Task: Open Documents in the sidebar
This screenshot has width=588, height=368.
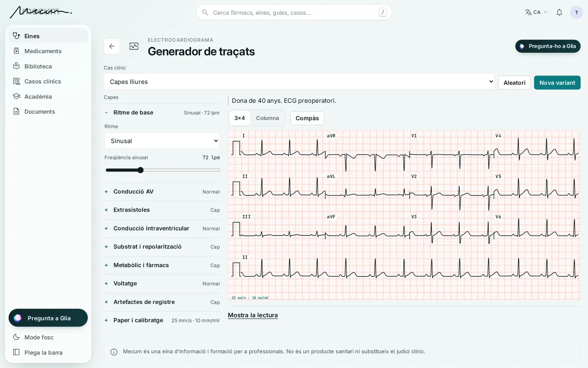Action: (x=48, y=112)
